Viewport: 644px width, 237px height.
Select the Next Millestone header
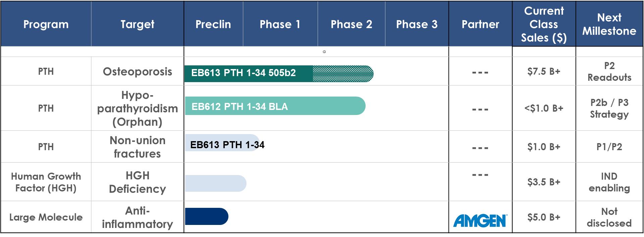[609, 24]
